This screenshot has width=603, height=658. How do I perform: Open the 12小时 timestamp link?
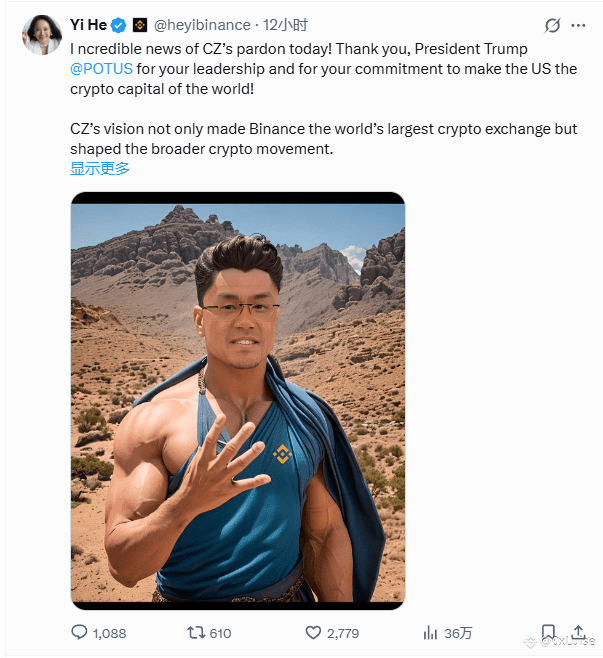click(x=285, y=25)
